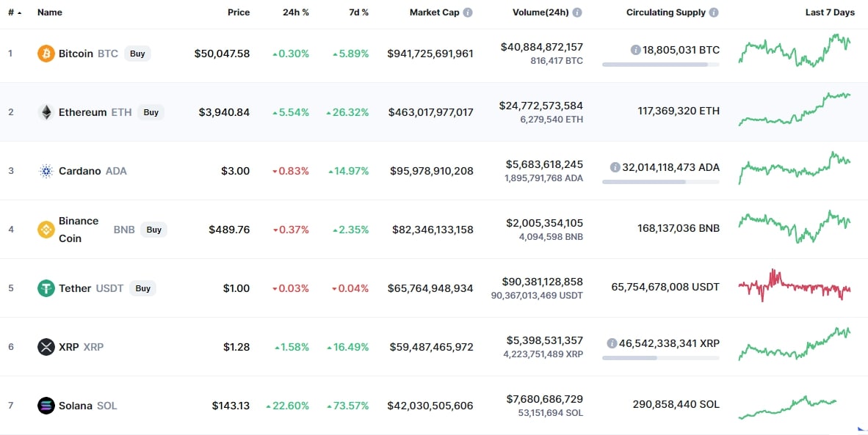Screen dimensions: 868x435
Task: Open Circulating Supply header info icon
Action: pos(714,12)
